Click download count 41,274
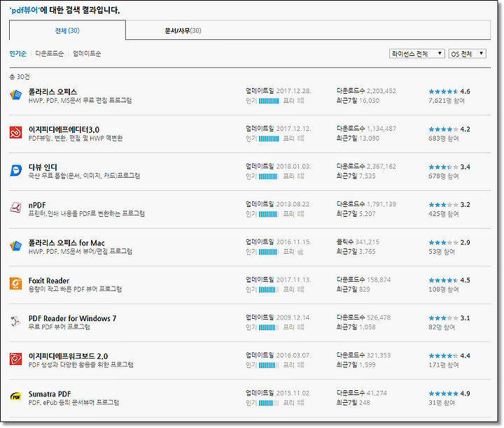504x428 pixels. 377,393
